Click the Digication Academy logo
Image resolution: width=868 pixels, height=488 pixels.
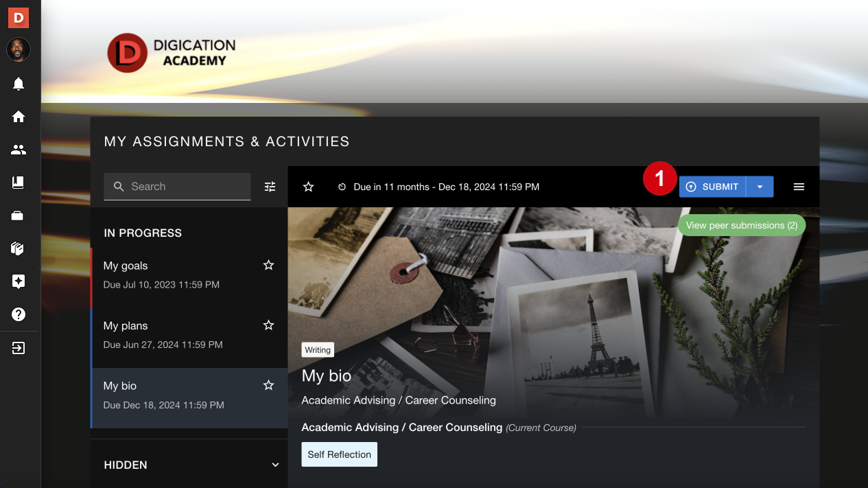[172, 53]
